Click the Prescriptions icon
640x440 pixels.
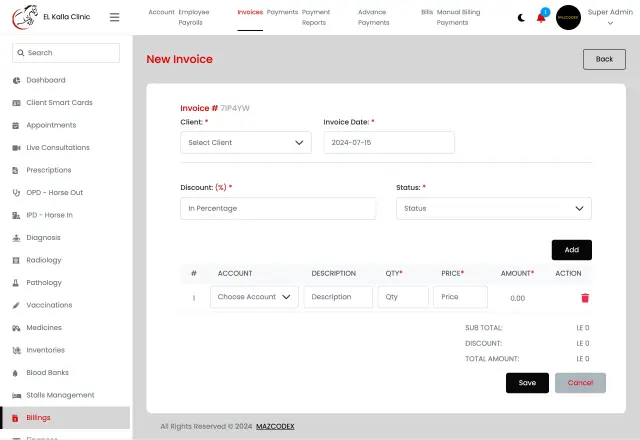pyautogui.click(x=16, y=170)
